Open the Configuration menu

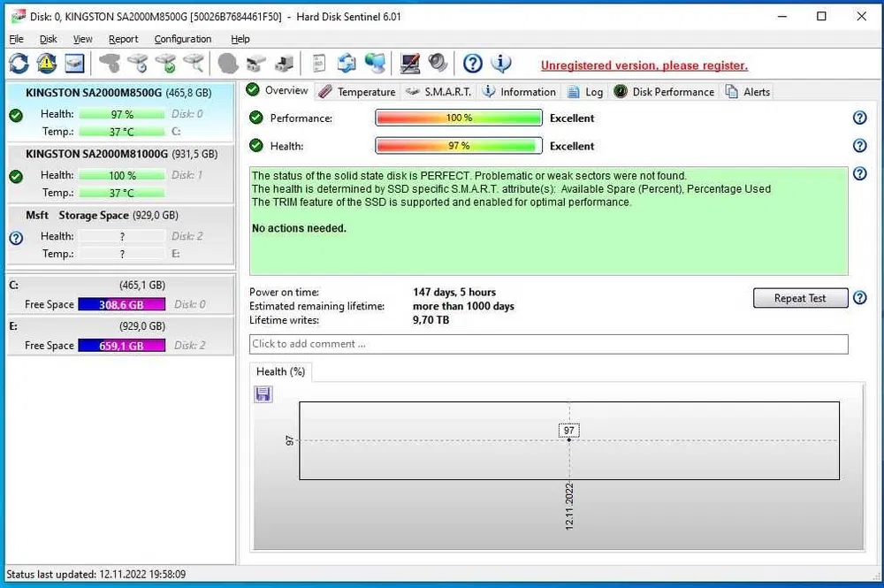click(183, 39)
